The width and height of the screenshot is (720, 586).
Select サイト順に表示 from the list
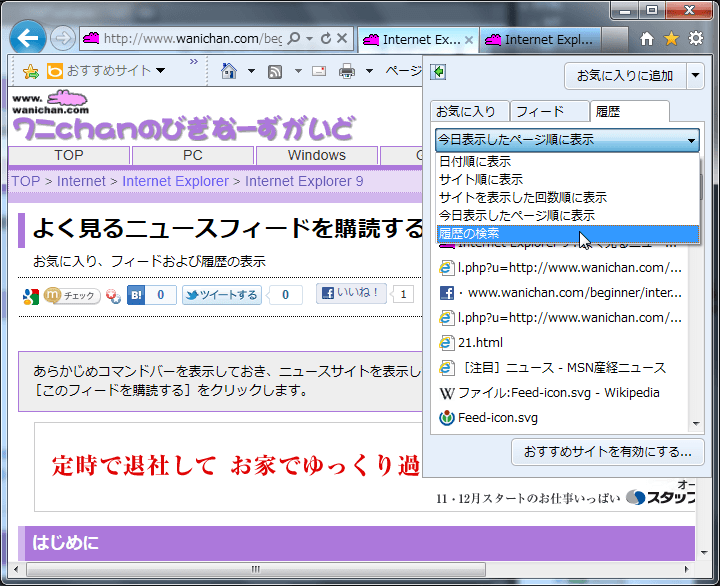(567, 180)
